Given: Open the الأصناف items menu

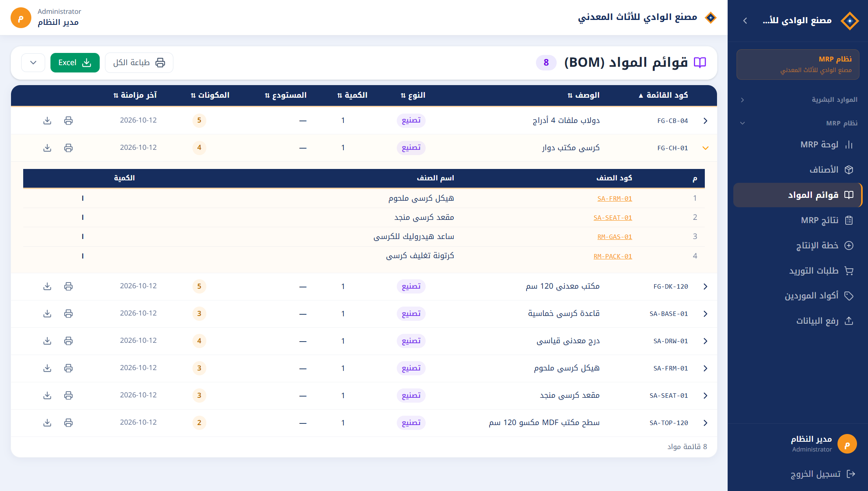Looking at the screenshot, I should pos(797,170).
